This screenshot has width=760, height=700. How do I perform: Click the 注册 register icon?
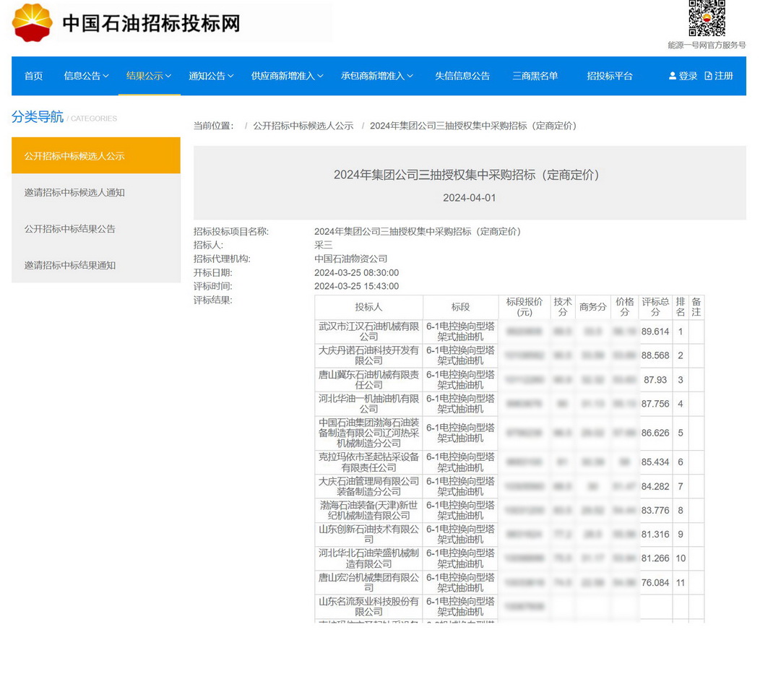pyautogui.click(x=708, y=76)
